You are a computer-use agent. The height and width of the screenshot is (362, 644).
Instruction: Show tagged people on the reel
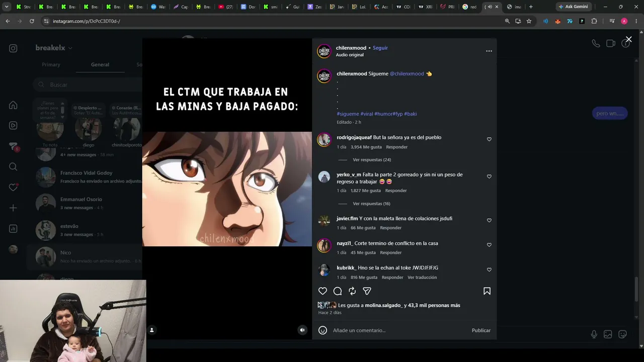coord(151,330)
